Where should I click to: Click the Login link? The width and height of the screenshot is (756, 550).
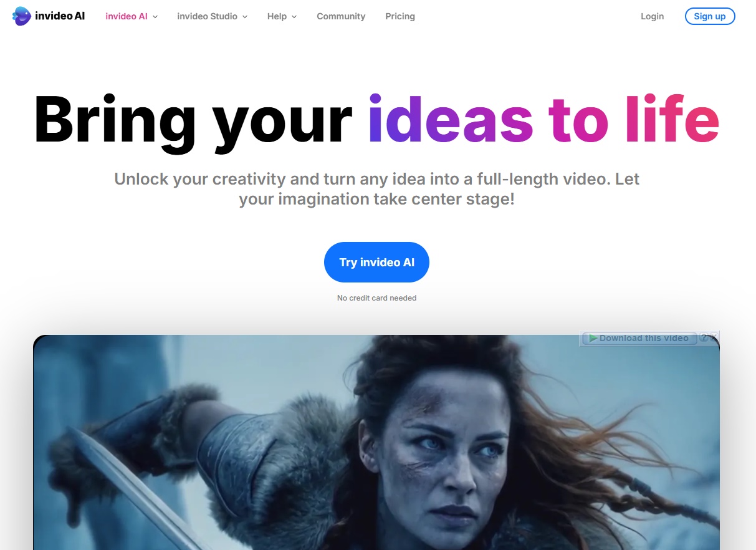point(652,16)
